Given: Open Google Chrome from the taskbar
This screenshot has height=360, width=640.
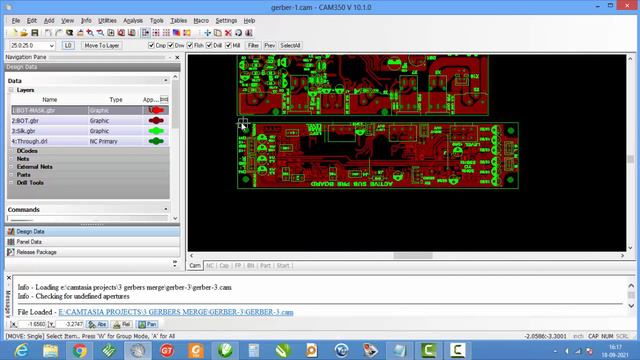Looking at the screenshot, I should 80,351.
